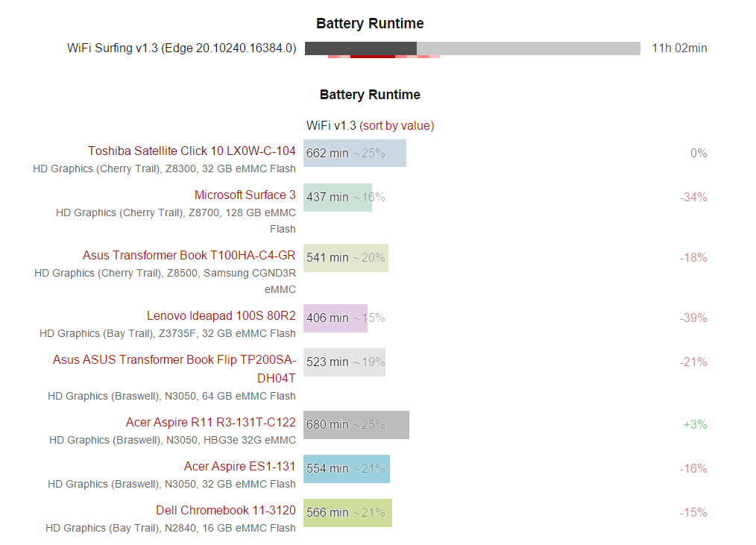
Task: Select 'WiFi Surfing v1.3 (Edge 20.10240.16384.0)' label
Action: click(x=182, y=48)
